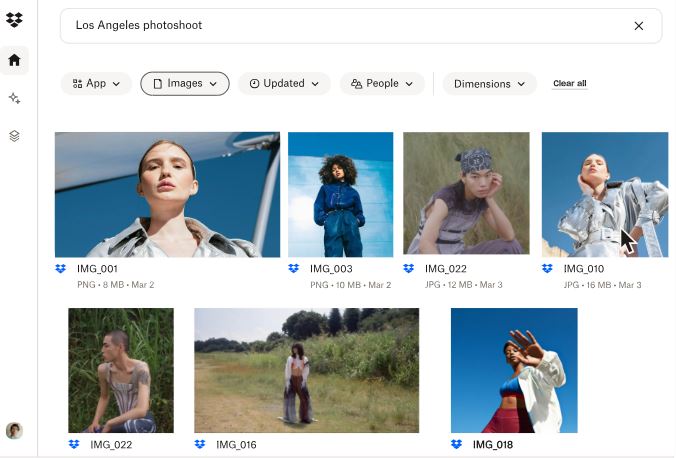Open the IMG_016 field landscape photo
The height and width of the screenshot is (458, 676).
(307, 370)
